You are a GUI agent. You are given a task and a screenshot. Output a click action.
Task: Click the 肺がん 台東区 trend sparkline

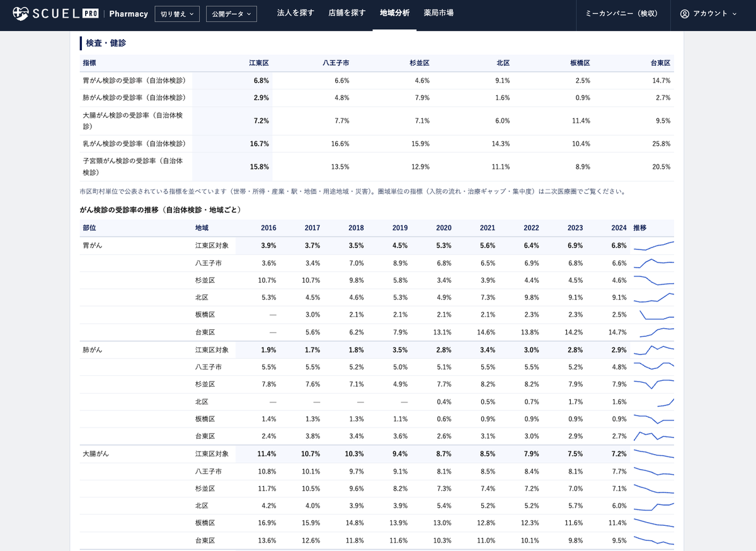[653, 436]
